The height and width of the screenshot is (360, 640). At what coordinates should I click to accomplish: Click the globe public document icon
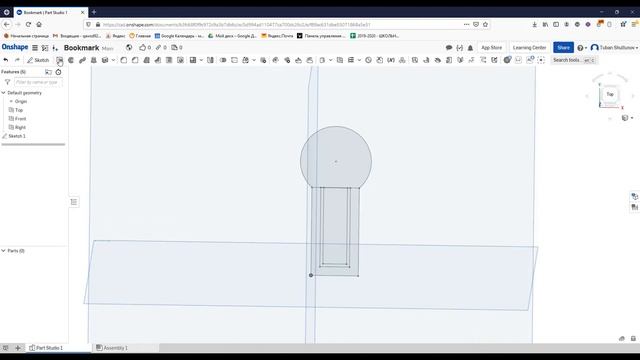click(129, 48)
